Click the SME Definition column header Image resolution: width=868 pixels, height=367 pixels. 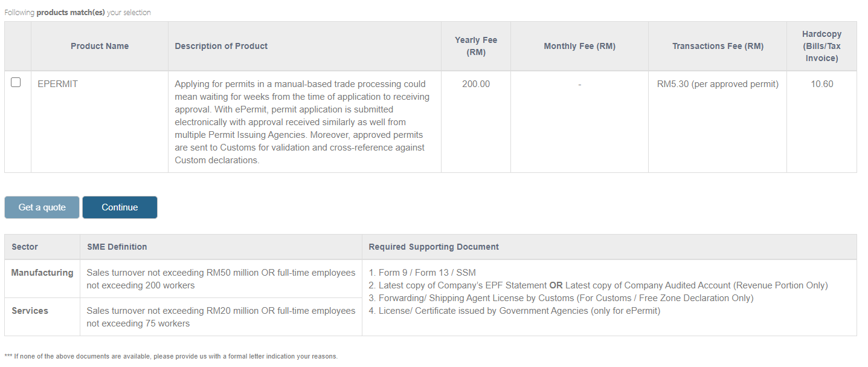(x=117, y=247)
